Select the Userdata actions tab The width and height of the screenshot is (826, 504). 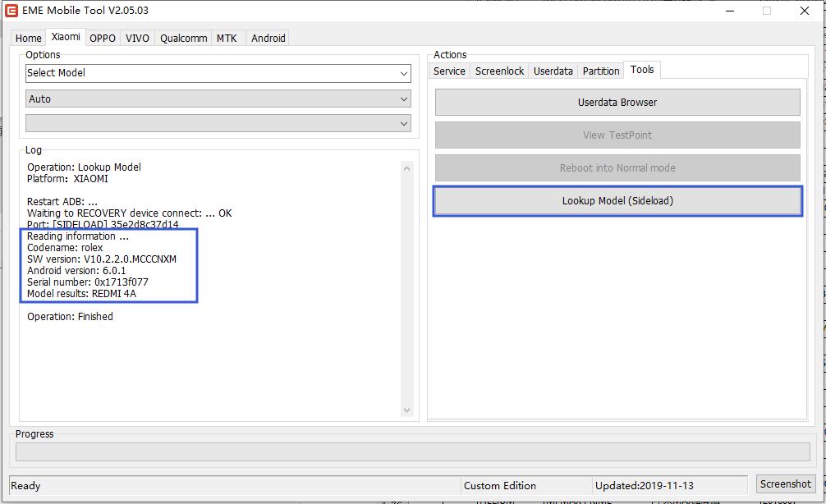click(x=553, y=71)
